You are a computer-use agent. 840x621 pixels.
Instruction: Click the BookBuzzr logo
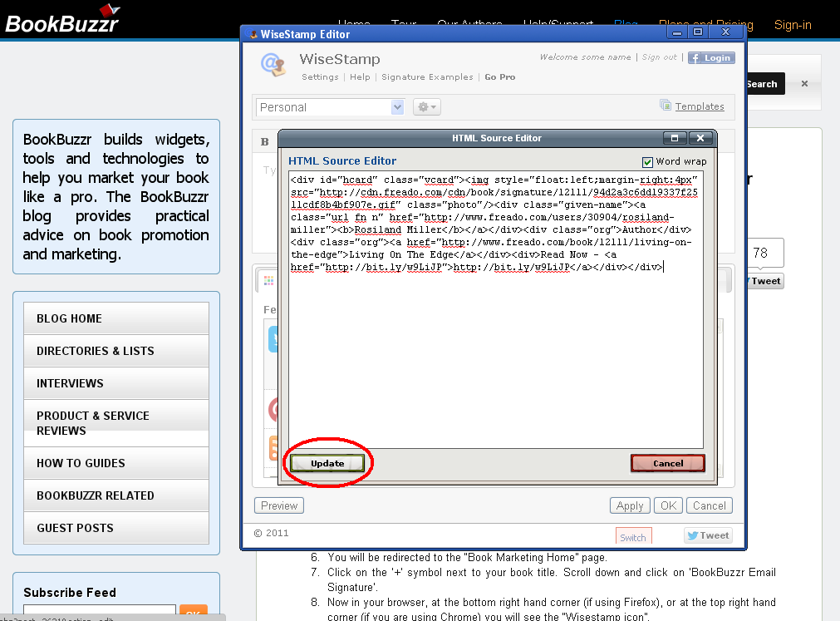coord(62,20)
